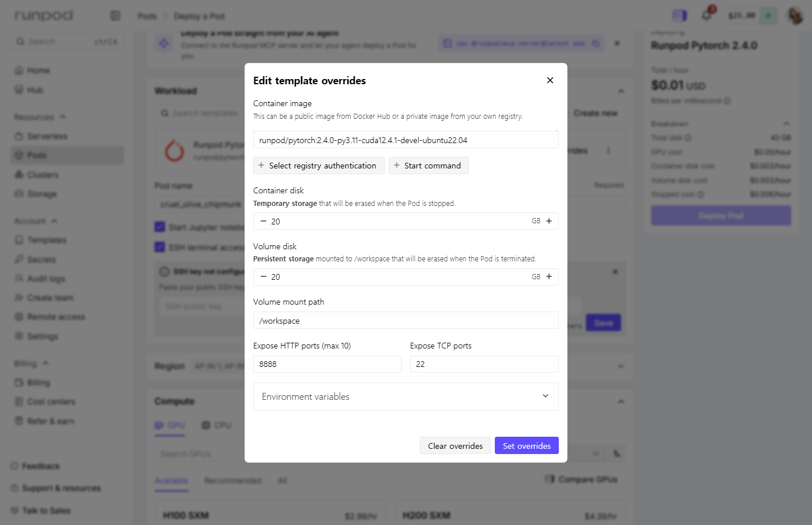Add credits with the green plus button

point(768,16)
